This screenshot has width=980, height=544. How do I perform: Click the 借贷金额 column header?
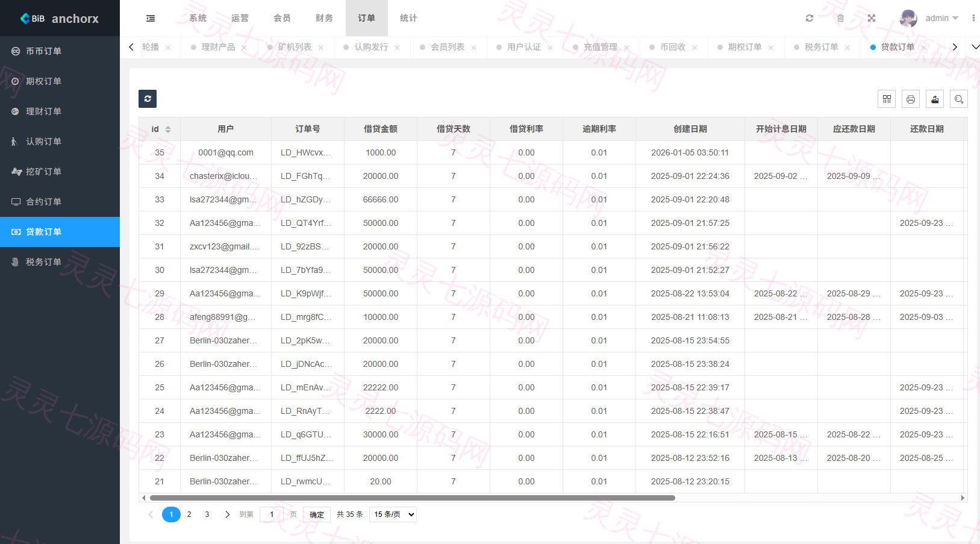click(x=381, y=129)
